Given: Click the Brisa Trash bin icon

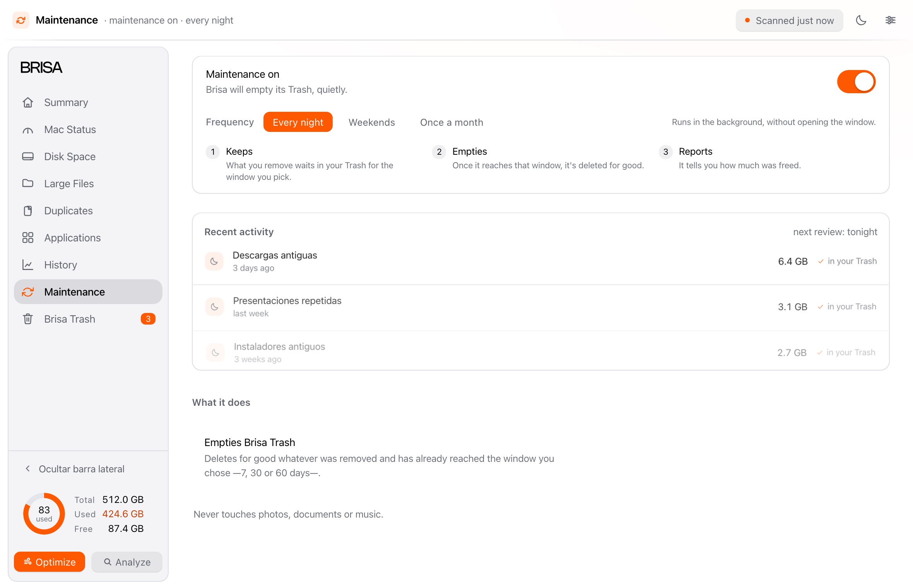Looking at the screenshot, I should pyautogui.click(x=28, y=319).
